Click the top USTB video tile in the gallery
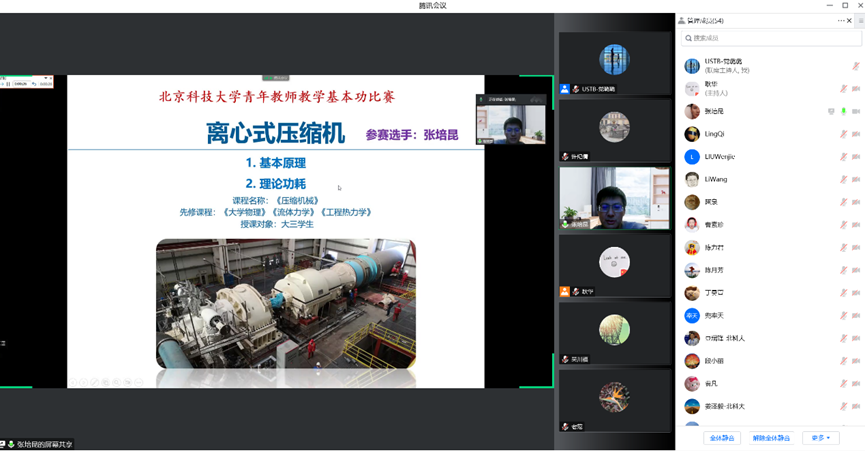 614,62
